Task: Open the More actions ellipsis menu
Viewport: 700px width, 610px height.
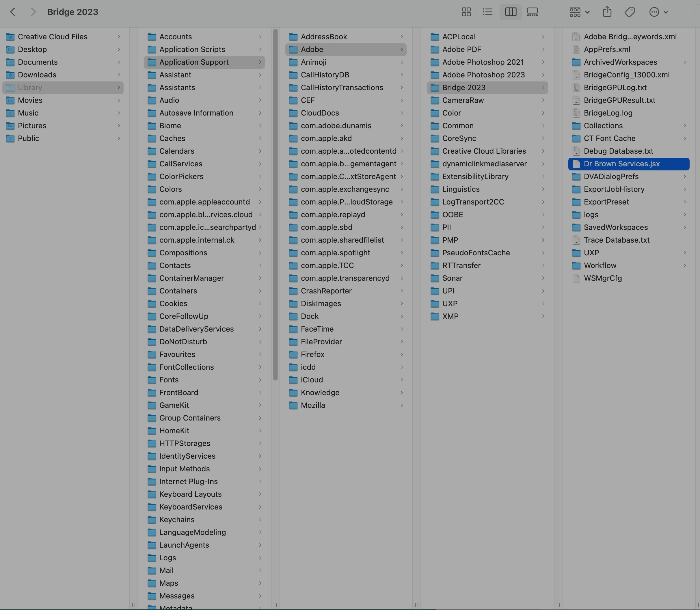Action: click(x=658, y=12)
